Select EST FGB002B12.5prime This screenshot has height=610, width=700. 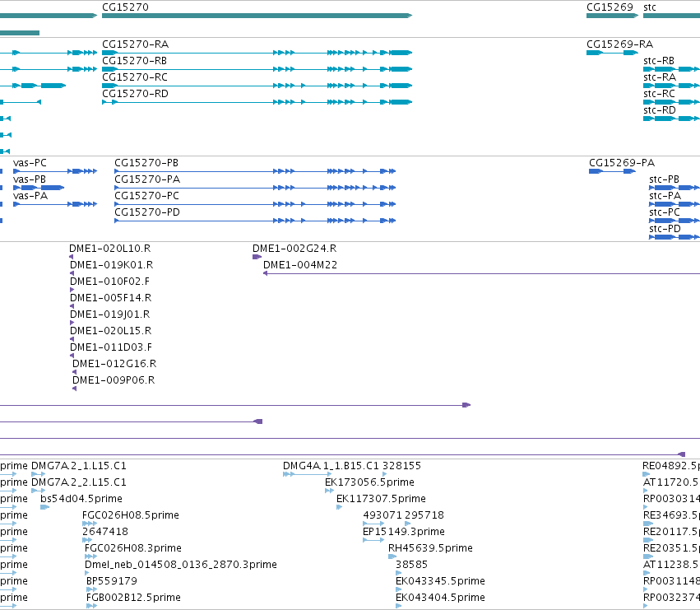click(x=91, y=607)
